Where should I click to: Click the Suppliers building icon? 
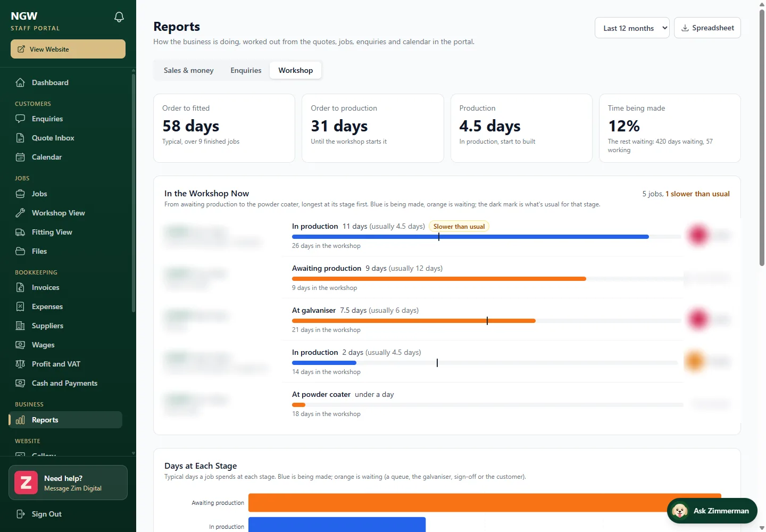pyautogui.click(x=20, y=326)
